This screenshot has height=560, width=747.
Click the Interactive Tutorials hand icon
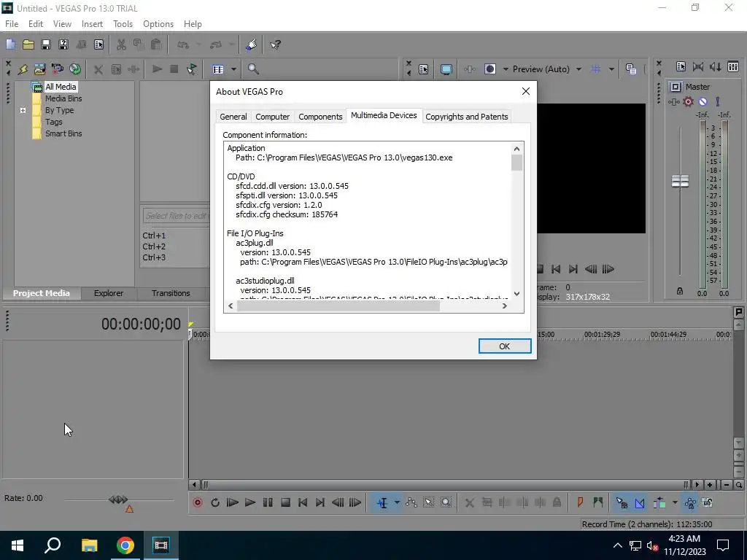coord(252,44)
